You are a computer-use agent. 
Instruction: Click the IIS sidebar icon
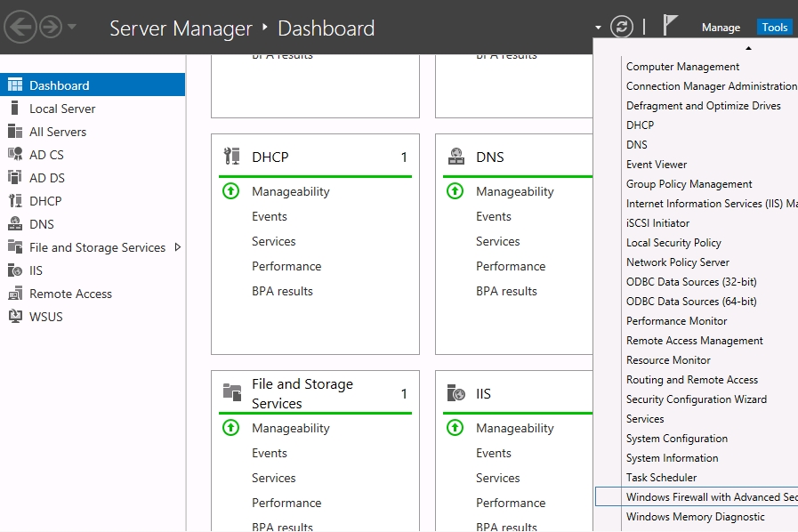(14, 270)
